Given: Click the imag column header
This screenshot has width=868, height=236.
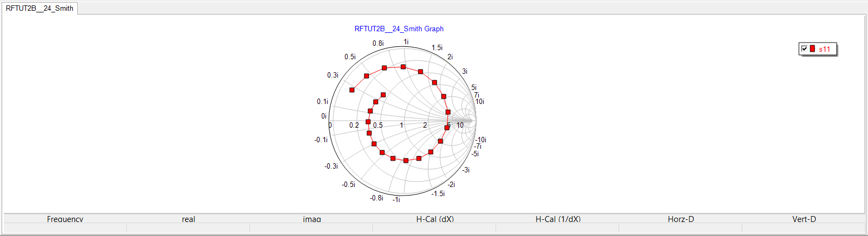Looking at the screenshot, I should [311, 219].
